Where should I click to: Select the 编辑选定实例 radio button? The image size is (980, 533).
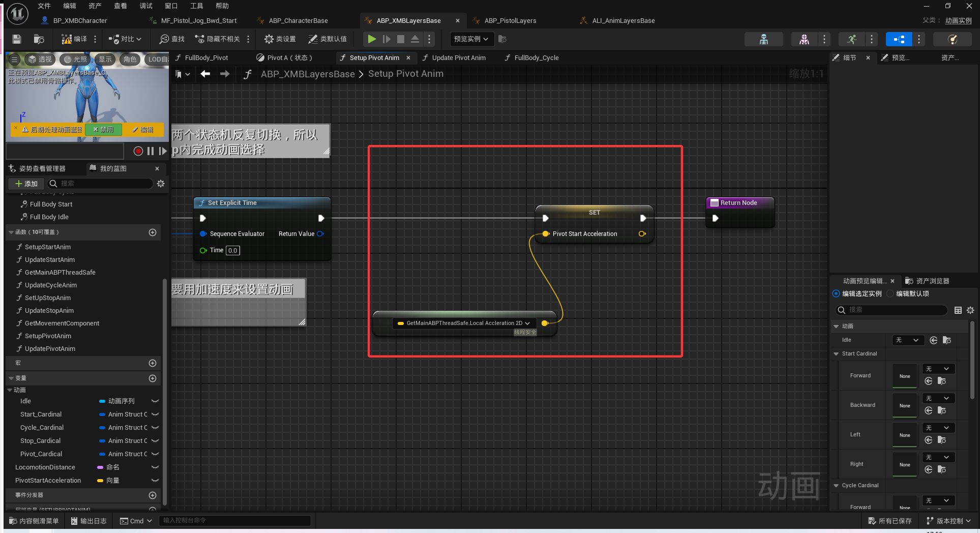pyautogui.click(x=836, y=294)
